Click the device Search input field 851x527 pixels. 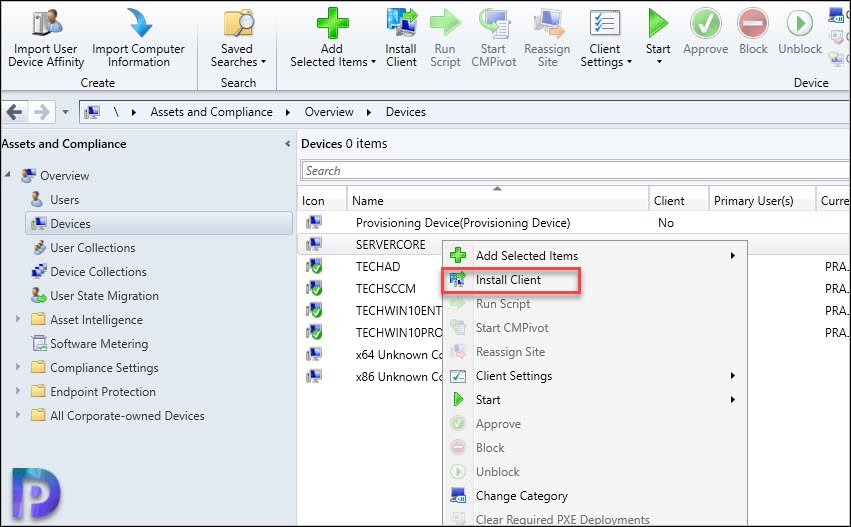[x=575, y=170]
